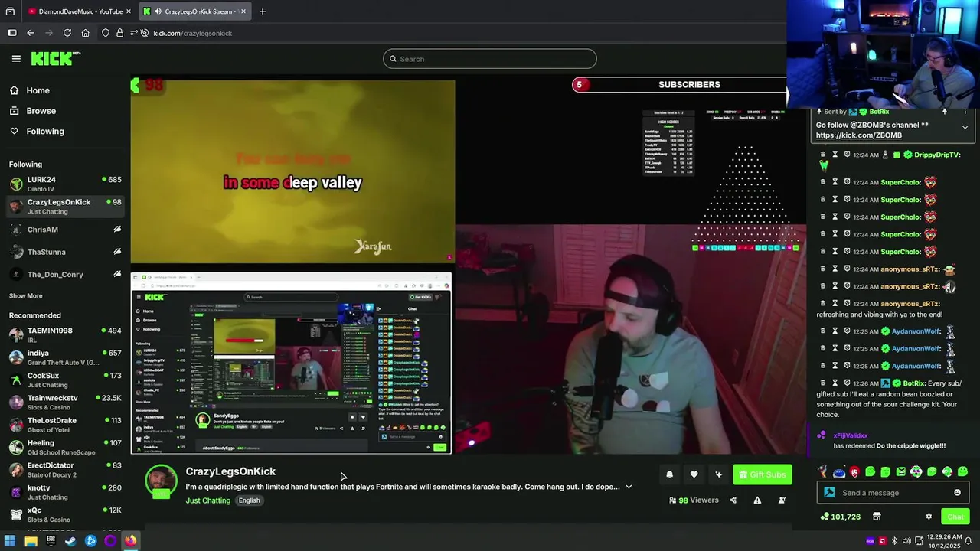
Task: Delete BotRix 12:26 AM message
Action: pyautogui.click(x=823, y=383)
